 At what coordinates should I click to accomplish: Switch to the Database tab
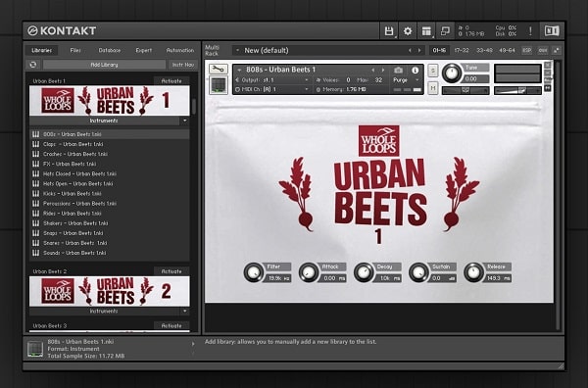(110, 50)
